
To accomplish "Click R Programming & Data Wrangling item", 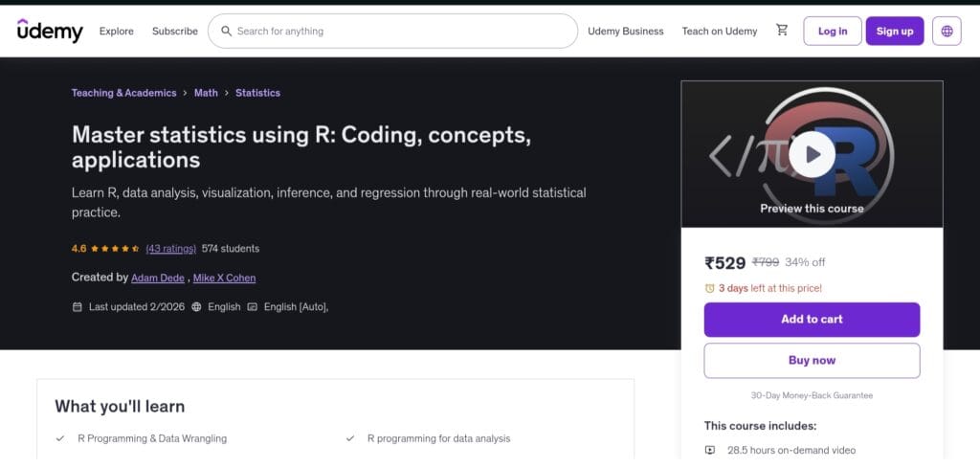I will click(x=152, y=438).
